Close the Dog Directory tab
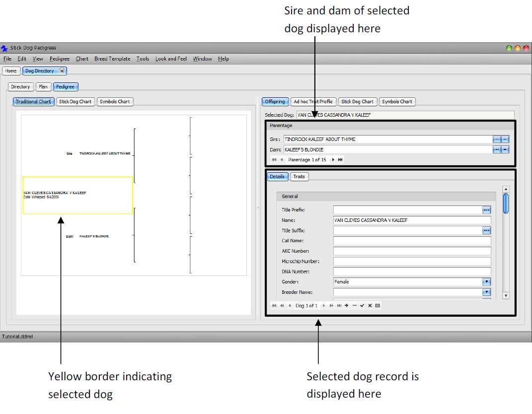 point(62,70)
